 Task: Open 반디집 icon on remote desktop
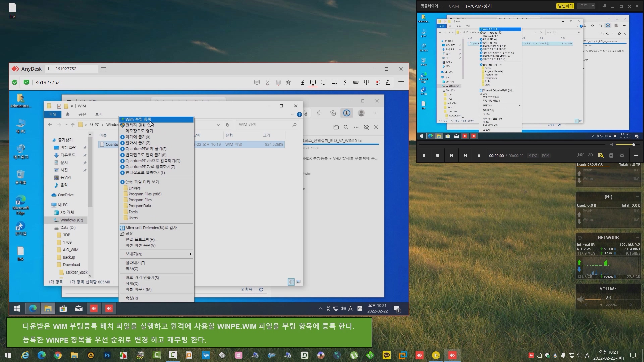pos(21,229)
